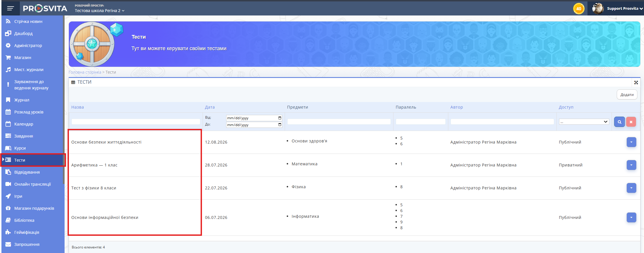
Task: Click the Автор filter input field
Action: [502, 122]
